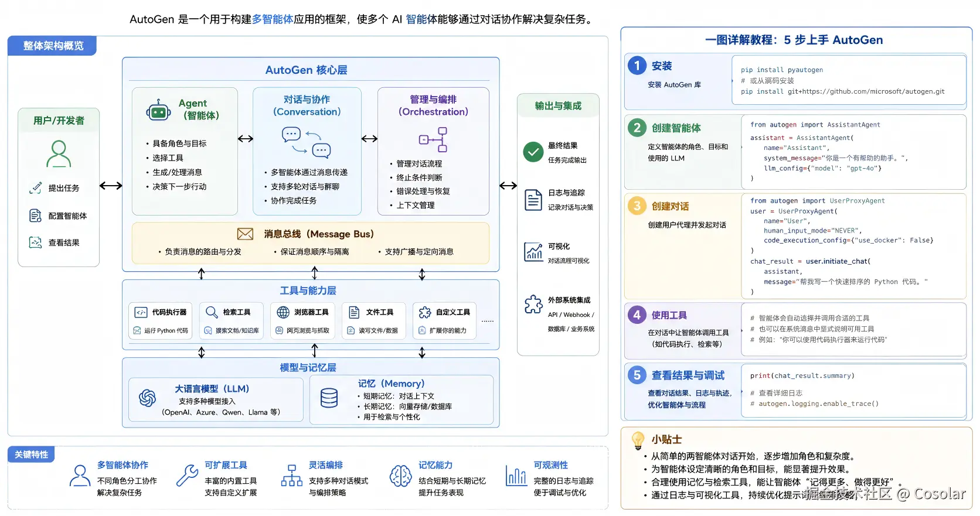Click the pencil icon next to 提出任务
Viewport: 980px width, 516px height.
tap(36, 187)
